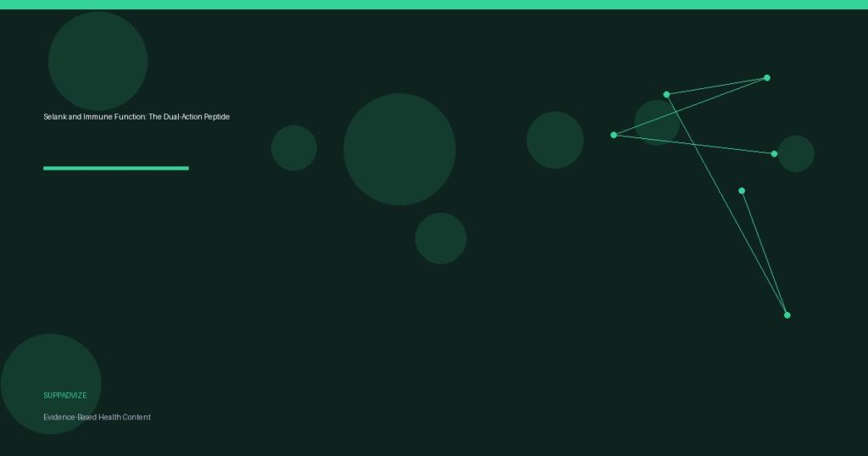Click the Selank and Immune Function title text
This screenshot has width=868, height=456.
pos(136,117)
